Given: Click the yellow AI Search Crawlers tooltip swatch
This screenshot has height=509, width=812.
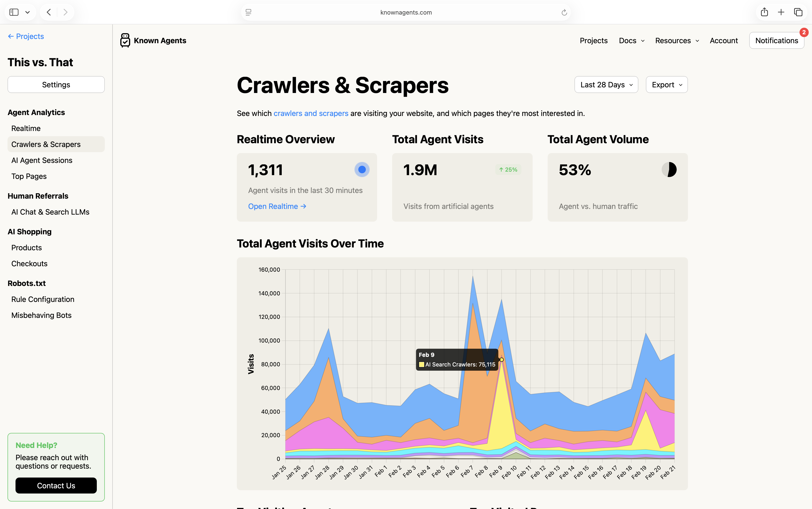Looking at the screenshot, I should [x=421, y=364].
